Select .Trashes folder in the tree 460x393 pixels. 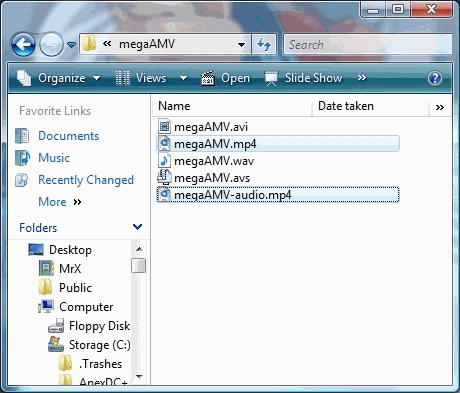click(x=100, y=364)
